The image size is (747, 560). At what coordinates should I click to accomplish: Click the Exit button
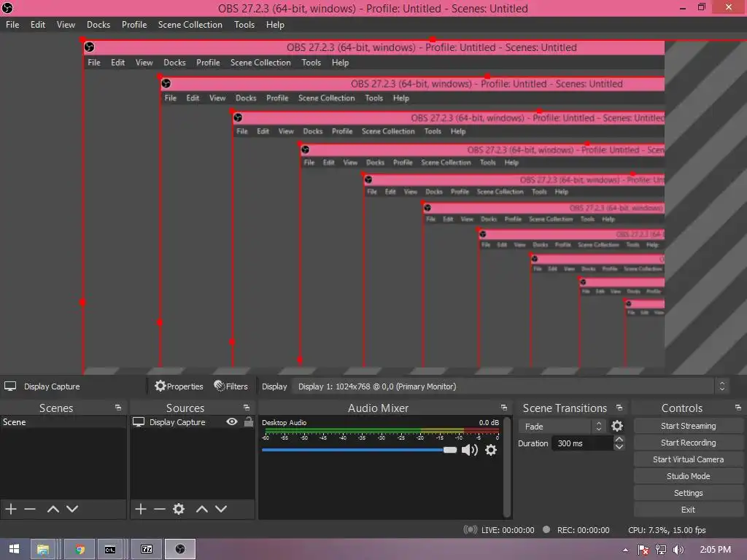(689, 510)
